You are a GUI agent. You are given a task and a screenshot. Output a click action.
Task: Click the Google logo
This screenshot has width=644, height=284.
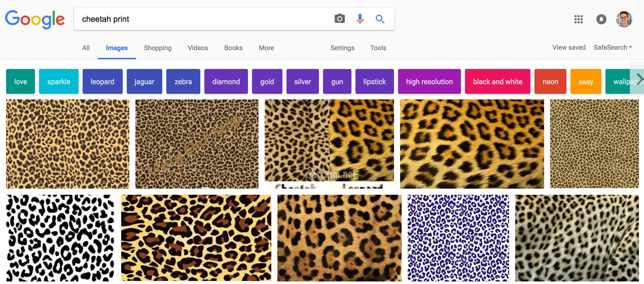pyautogui.click(x=35, y=19)
